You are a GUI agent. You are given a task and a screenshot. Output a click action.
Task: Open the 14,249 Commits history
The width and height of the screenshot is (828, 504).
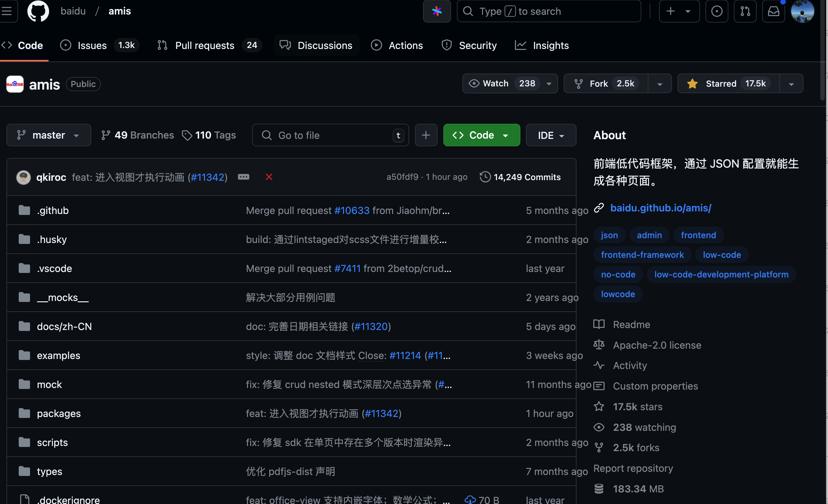coord(520,177)
